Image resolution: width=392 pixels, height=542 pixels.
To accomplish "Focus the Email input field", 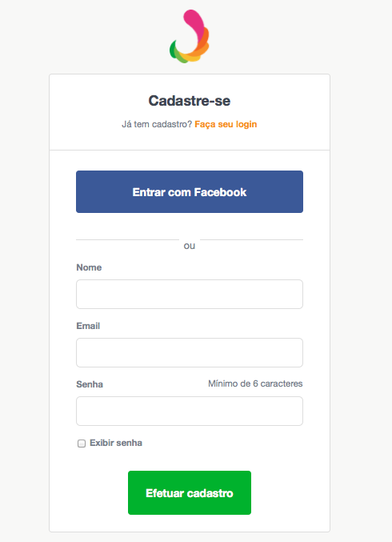I will 190,352.
